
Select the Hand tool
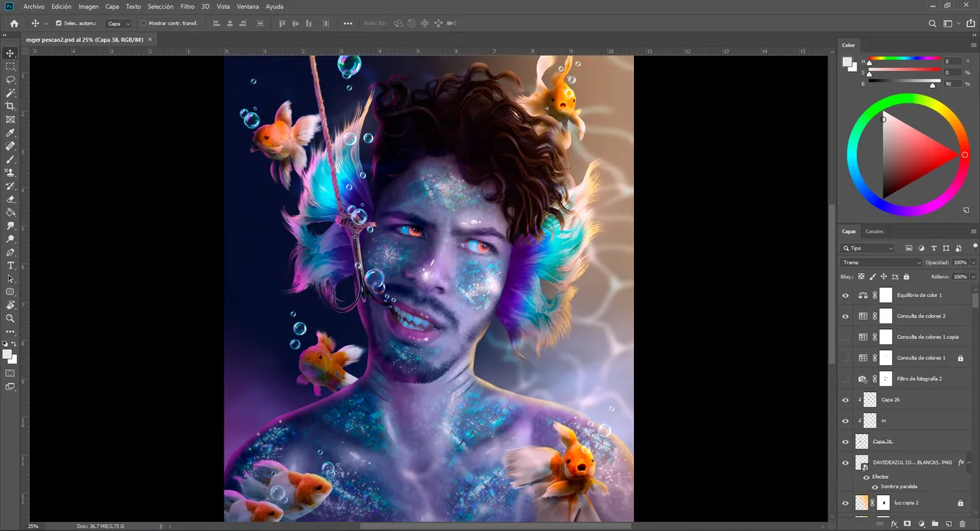click(11, 305)
